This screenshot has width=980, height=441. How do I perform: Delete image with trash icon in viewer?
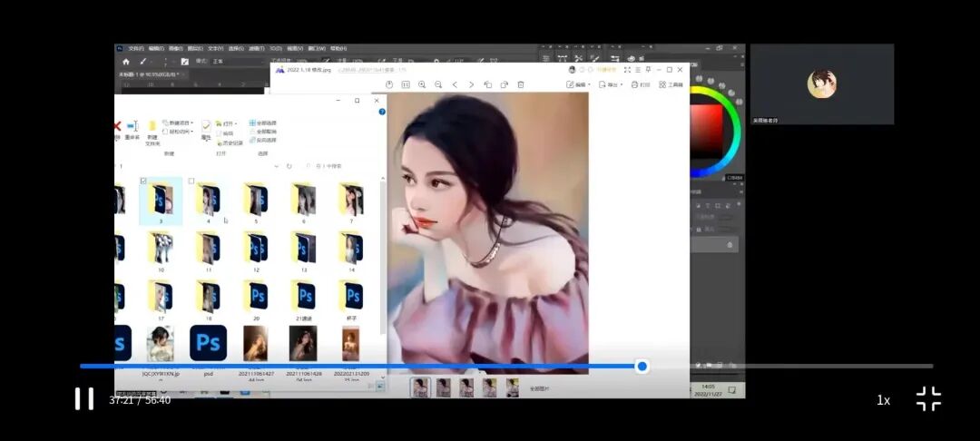click(x=521, y=84)
